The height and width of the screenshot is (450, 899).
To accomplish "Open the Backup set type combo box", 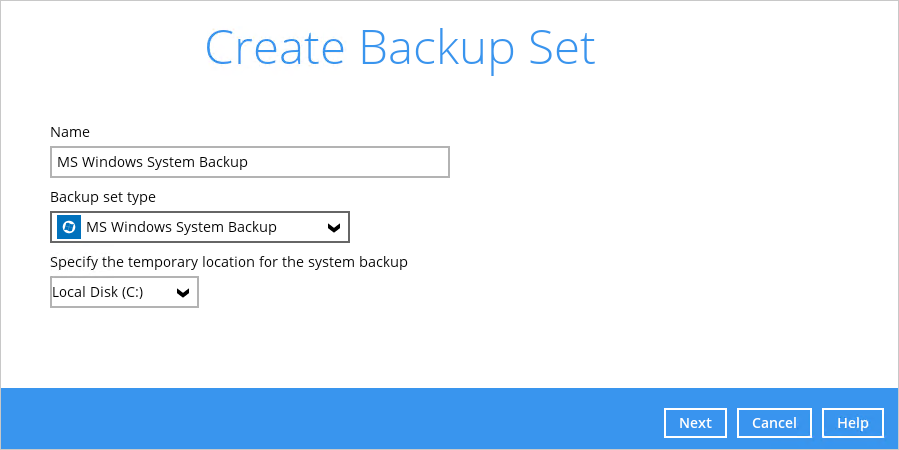I will pyautogui.click(x=200, y=227).
